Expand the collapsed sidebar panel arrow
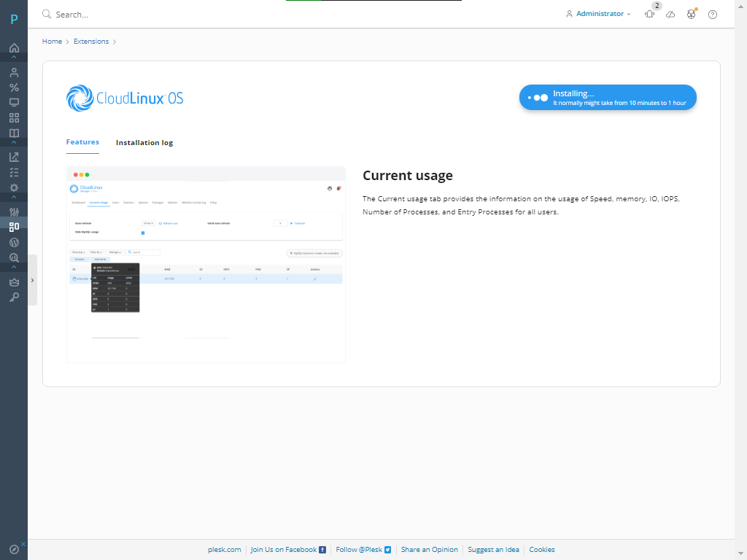The image size is (747, 560). pos(32,279)
